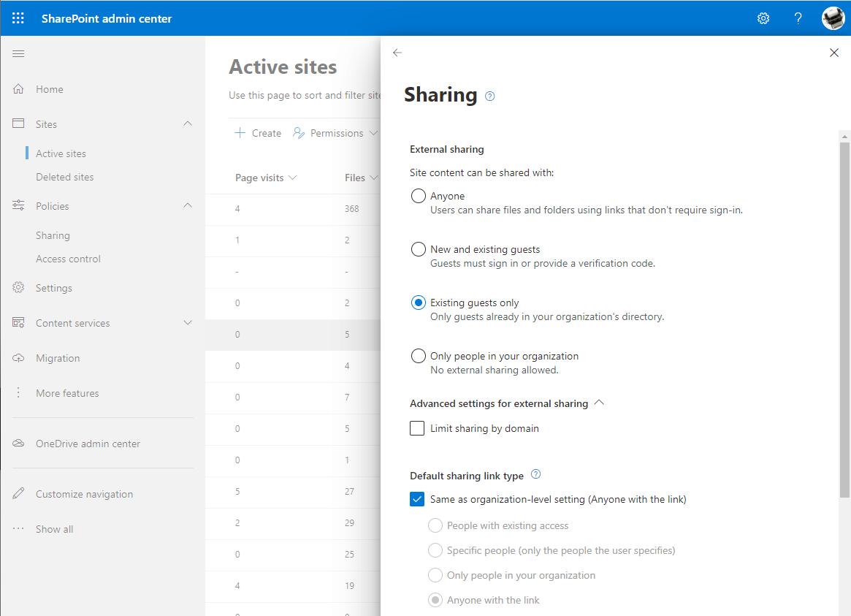This screenshot has height=616, width=851.
Task: Click the Permissions people icon
Action: [x=299, y=133]
